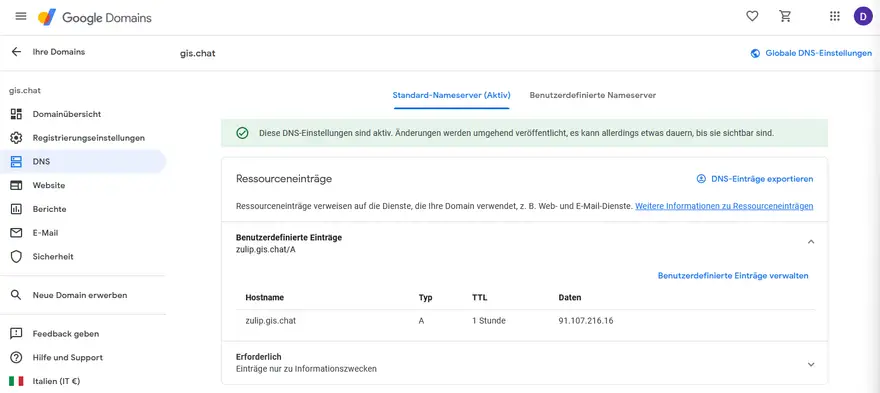Go back with arrow next to Ihre Domains
Viewport: 880px width, 393px height.
16,52
